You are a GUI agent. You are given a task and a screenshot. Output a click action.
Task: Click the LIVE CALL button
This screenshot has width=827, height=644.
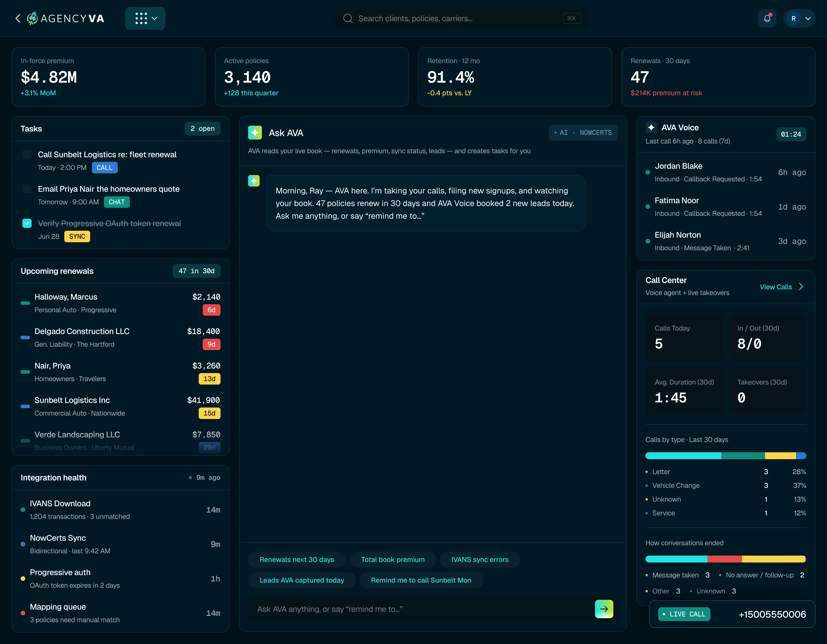click(x=684, y=614)
